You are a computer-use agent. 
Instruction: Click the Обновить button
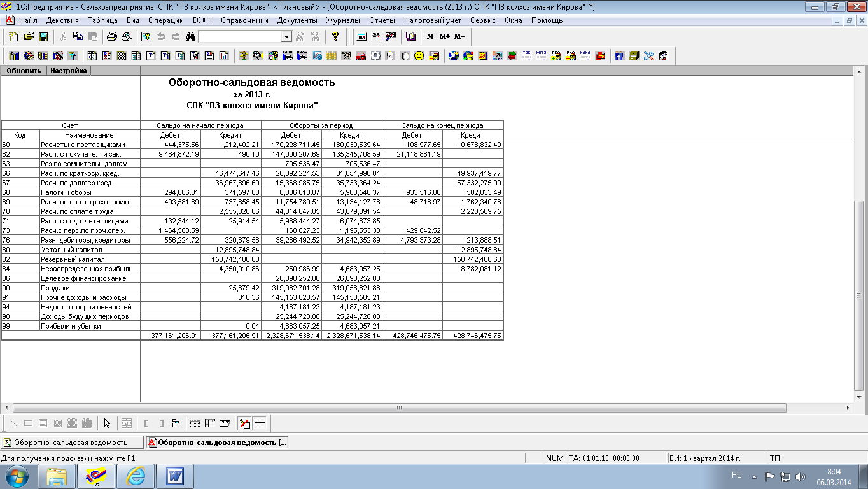tap(24, 71)
